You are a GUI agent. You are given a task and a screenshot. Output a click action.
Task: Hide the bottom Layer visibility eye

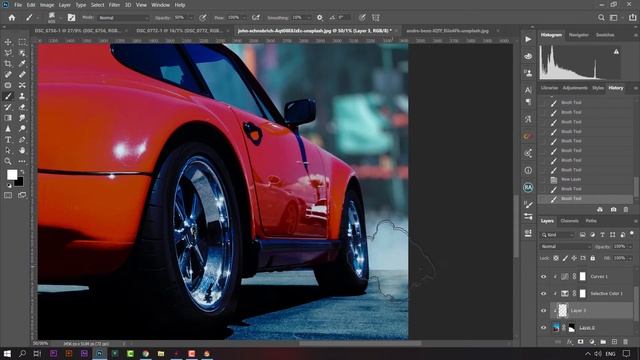click(543, 327)
